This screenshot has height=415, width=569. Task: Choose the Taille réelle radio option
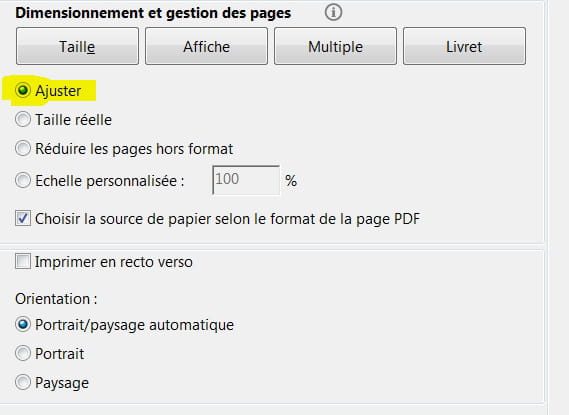(x=23, y=119)
